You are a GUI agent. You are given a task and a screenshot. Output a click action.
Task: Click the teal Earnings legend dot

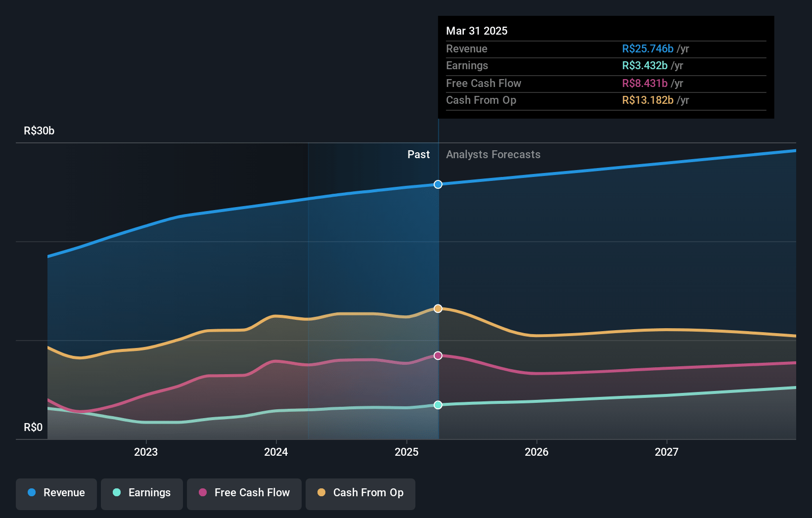pyautogui.click(x=117, y=492)
